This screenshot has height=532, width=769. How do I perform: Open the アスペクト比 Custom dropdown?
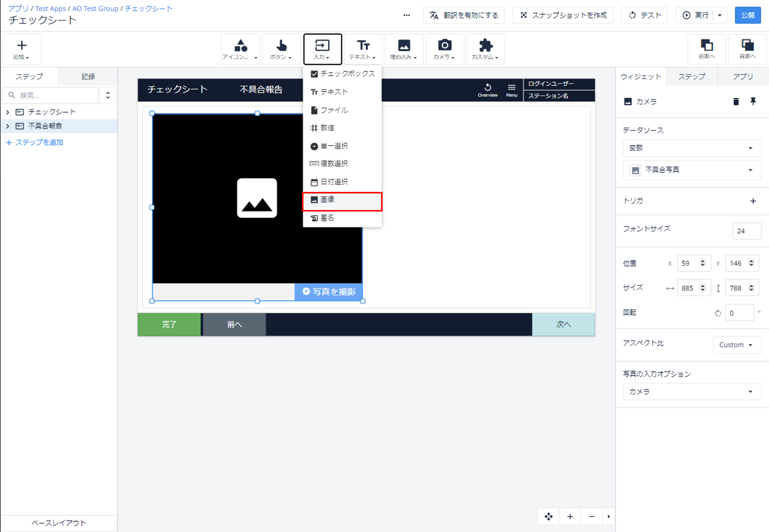(x=737, y=345)
